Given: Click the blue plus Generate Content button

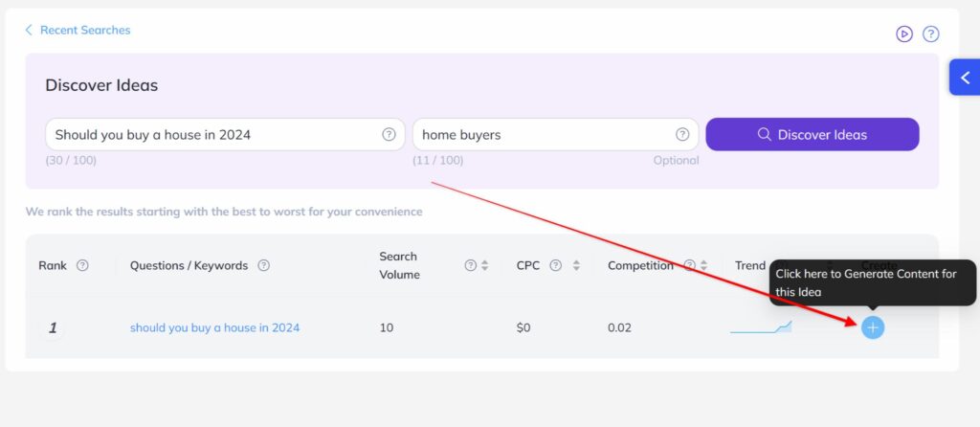Looking at the screenshot, I should (x=873, y=327).
